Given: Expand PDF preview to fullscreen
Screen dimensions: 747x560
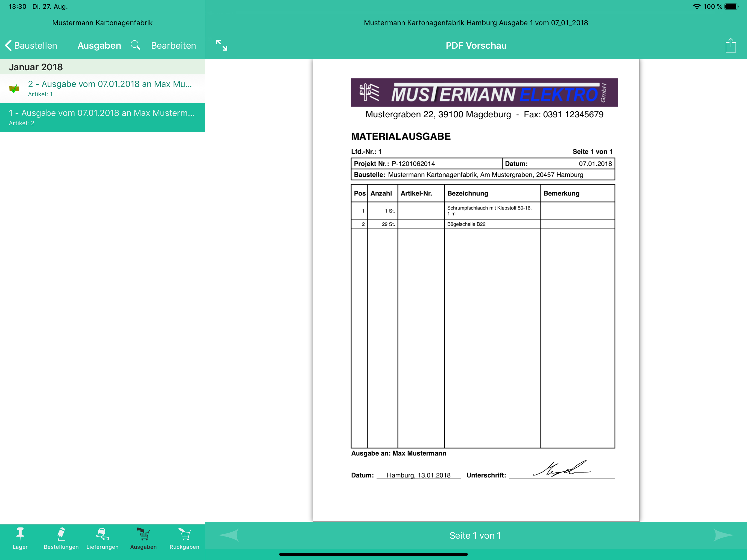Looking at the screenshot, I should tap(221, 45).
